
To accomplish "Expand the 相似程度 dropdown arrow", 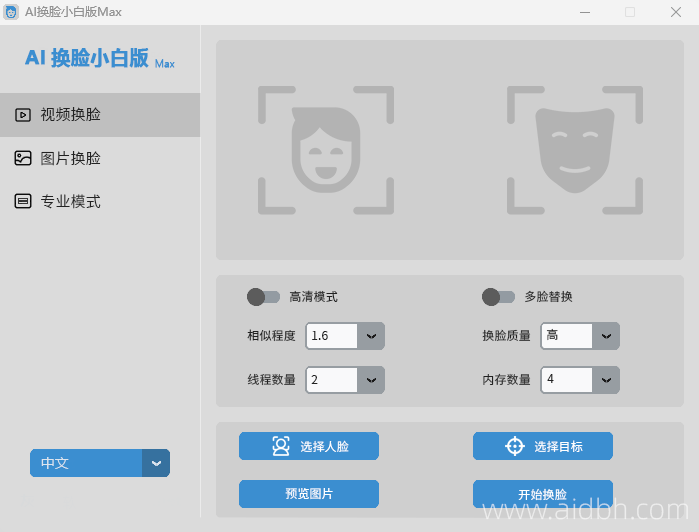I will [x=371, y=336].
